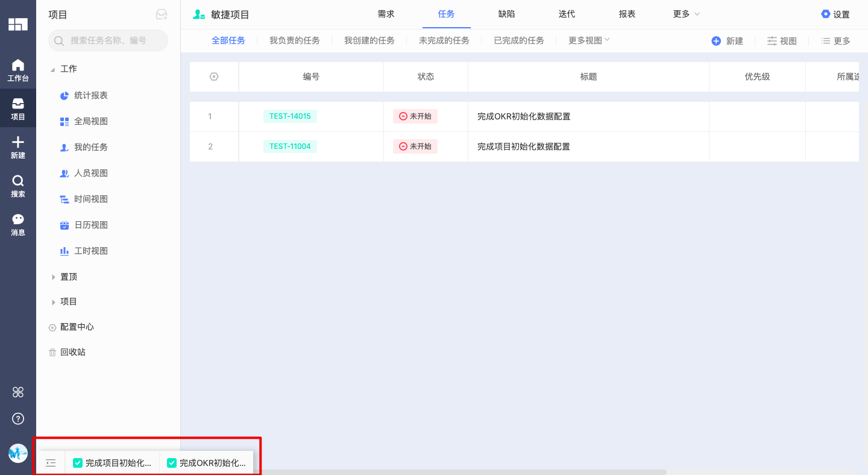Expand the 项目 tree node in sidebar
Image resolution: width=868 pixels, height=475 pixels.
pos(54,302)
